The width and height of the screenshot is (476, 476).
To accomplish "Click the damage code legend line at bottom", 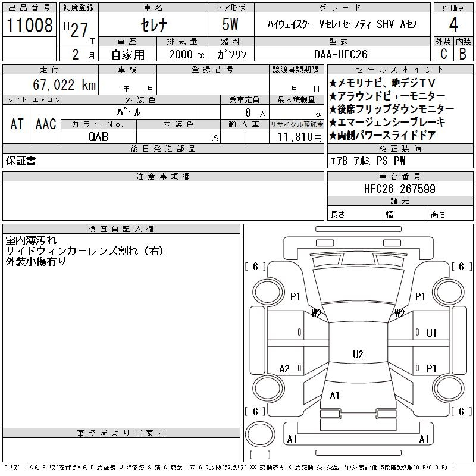I will coord(229,468).
